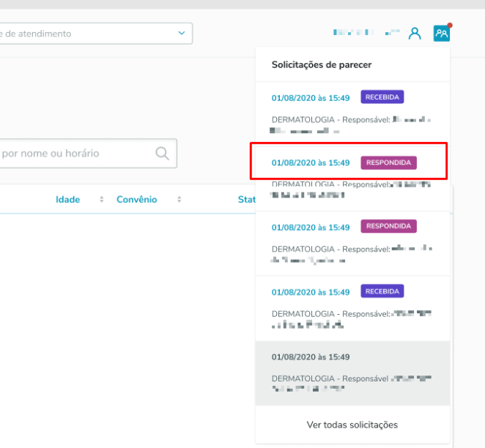Expand the atendimento dropdown chevron

coord(182,33)
